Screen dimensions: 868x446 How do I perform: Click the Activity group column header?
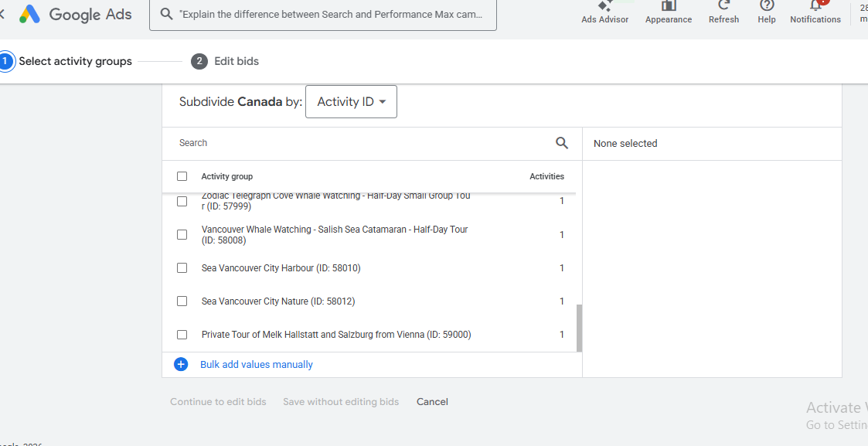227,176
